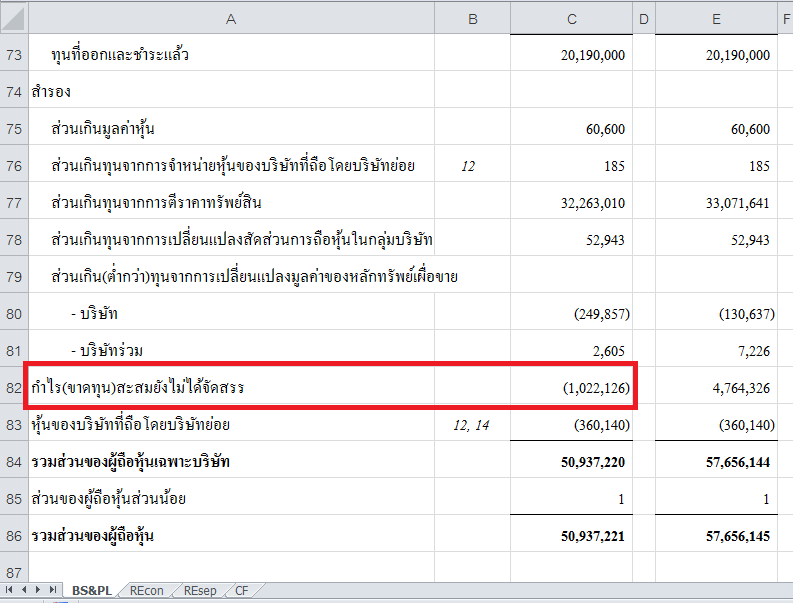The width and height of the screenshot is (793, 603).
Task: Open the CF sheet tab
Action: 242,590
